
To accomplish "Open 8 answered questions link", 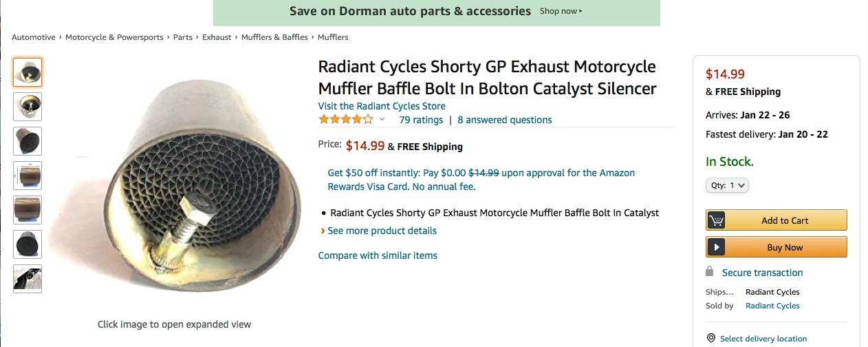I will click(505, 120).
